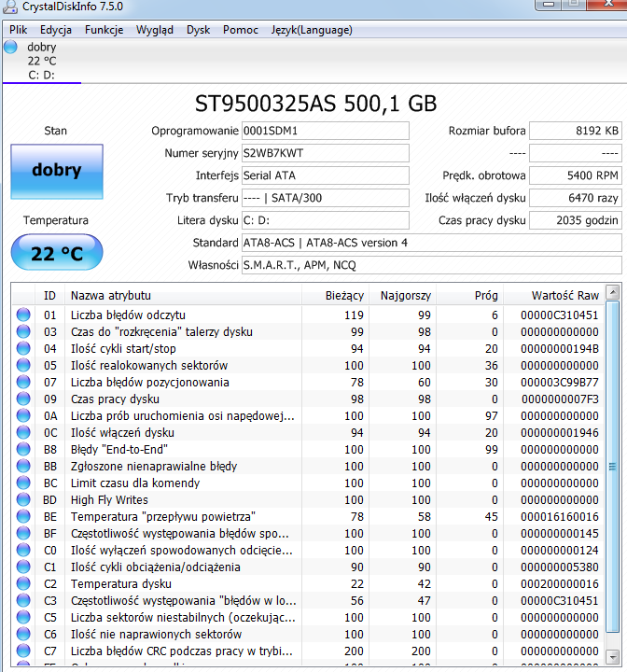
Task: Click status icon for row 07 błędów pozycjonowania
Action: click(x=23, y=382)
